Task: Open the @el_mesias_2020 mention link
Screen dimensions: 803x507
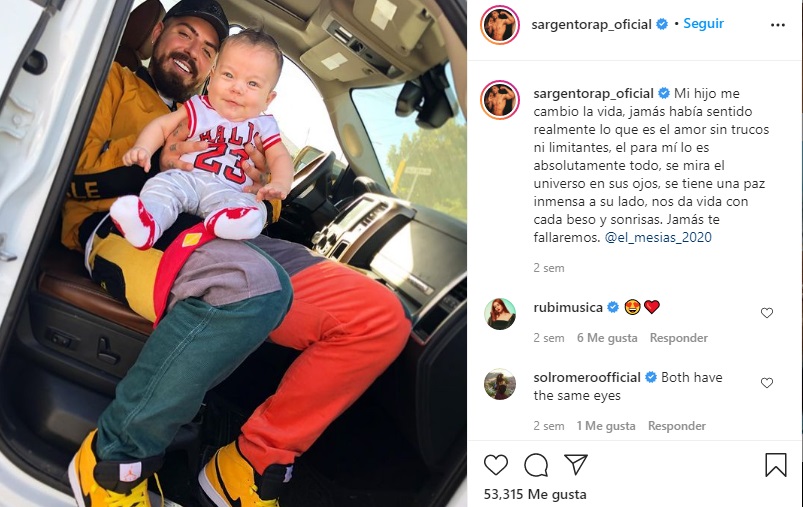Action: click(x=658, y=237)
